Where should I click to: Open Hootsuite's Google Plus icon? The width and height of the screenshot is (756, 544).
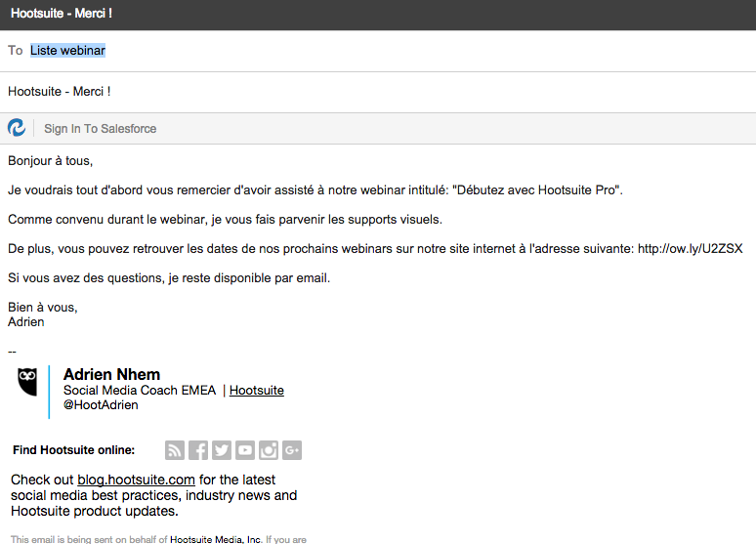coord(292,450)
